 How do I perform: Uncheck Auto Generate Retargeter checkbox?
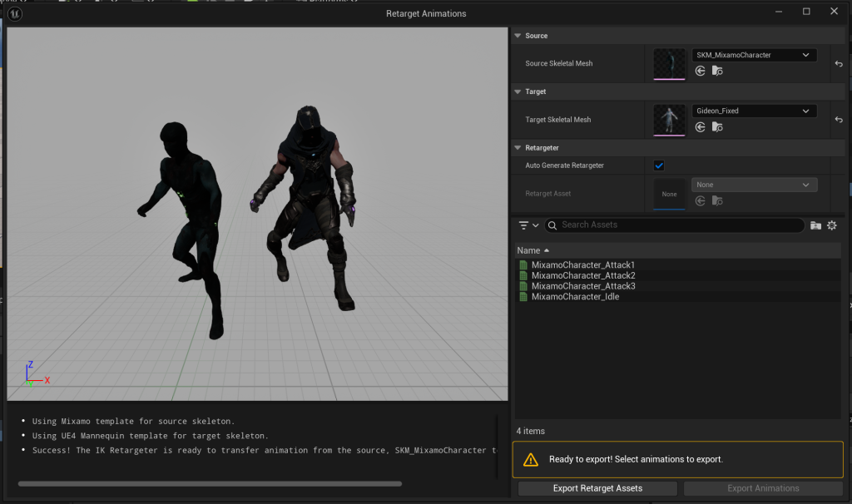(659, 166)
